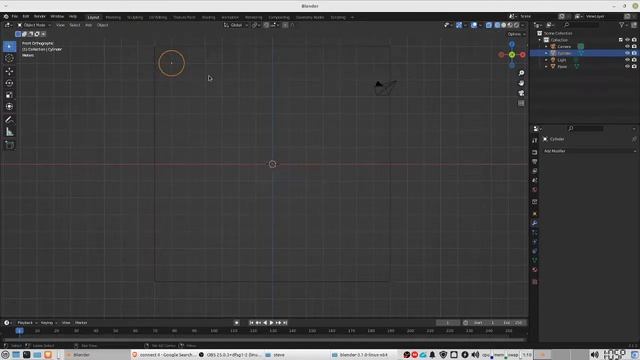Hide the Plane object with eye icon
Image resolution: width=640 pixels, height=360 pixels.
pos(627,66)
